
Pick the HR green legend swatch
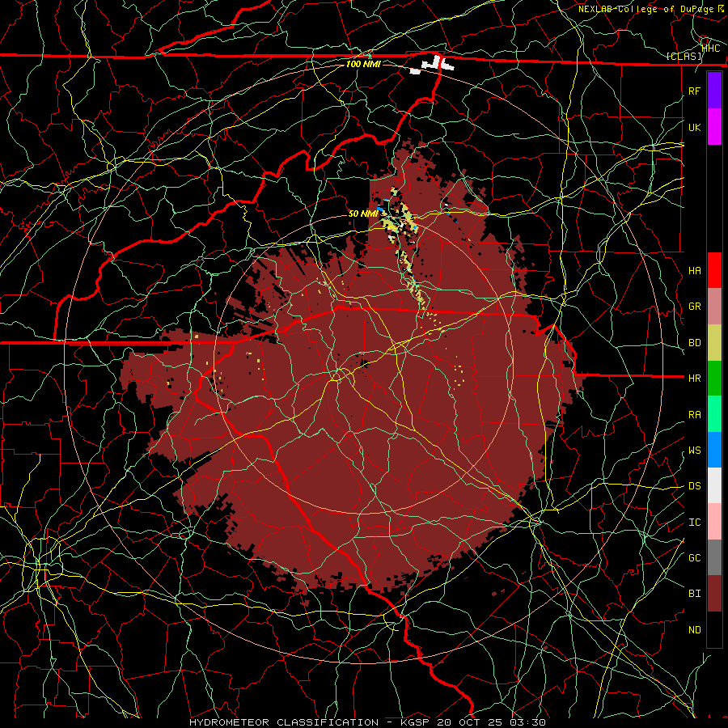(714, 379)
